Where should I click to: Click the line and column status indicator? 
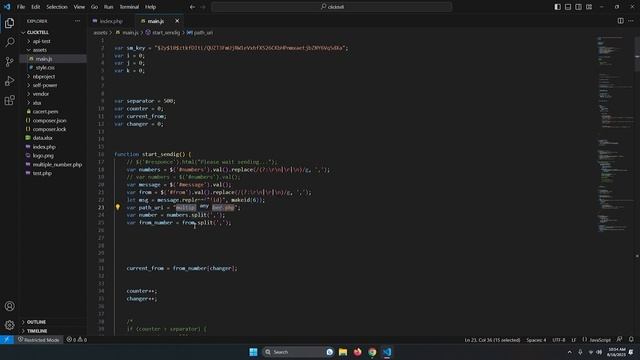point(492,340)
